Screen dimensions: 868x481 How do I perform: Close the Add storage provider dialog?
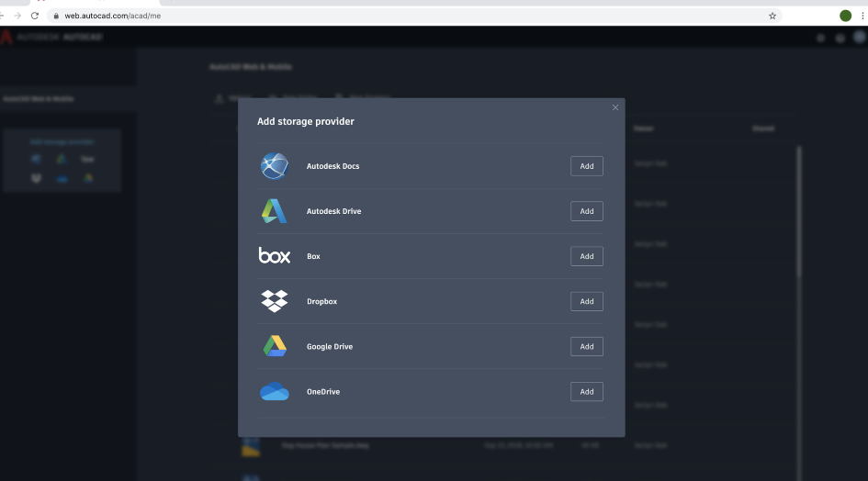tap(615, 107)
